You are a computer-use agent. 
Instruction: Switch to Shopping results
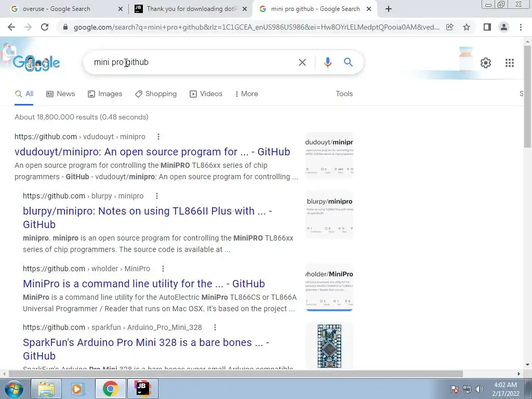156,94
